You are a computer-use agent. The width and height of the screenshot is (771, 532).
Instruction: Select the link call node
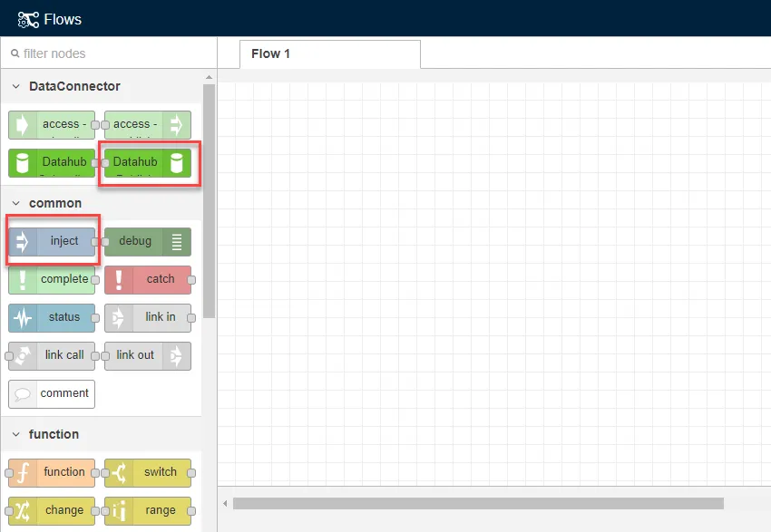click(52, 355)
